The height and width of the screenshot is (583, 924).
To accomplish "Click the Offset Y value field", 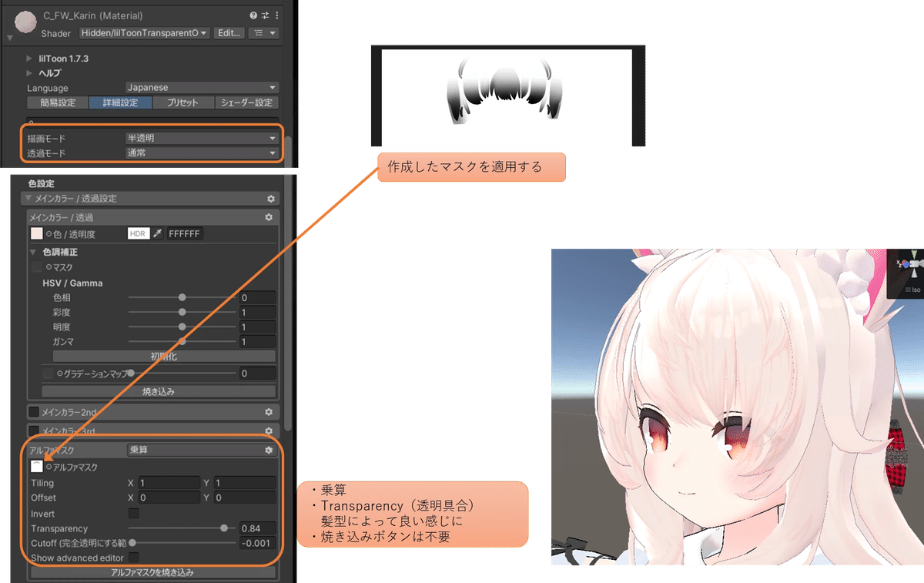I will (x=244, y=498).
